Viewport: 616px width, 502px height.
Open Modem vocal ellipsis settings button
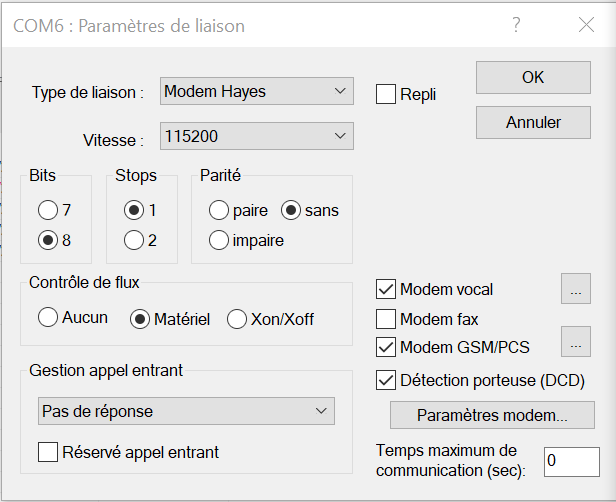(x=576, y=289)
